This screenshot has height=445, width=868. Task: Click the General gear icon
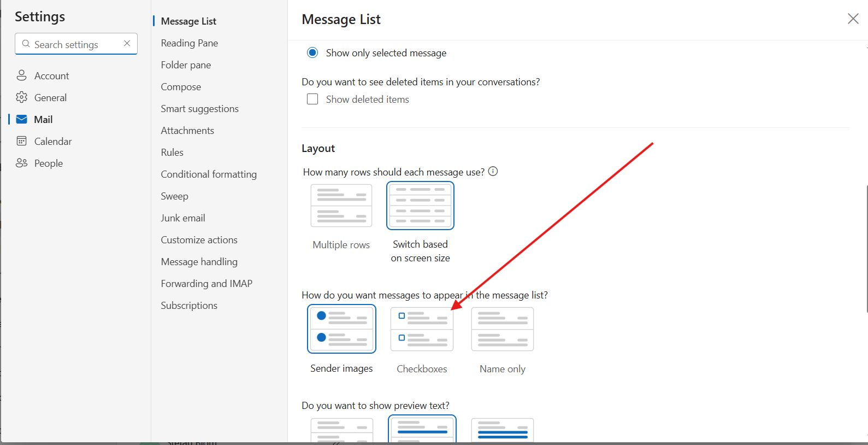pyautogui.click(x=22, y=97)
